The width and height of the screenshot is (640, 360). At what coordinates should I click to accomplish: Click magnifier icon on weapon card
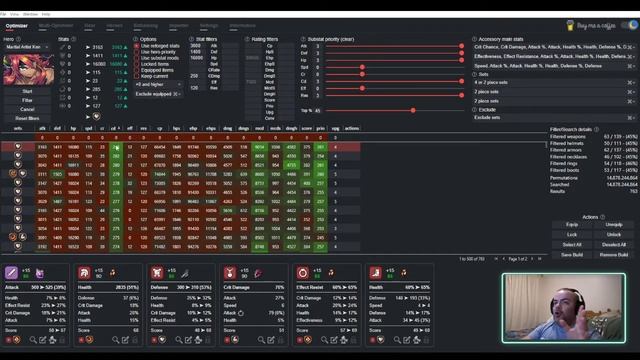pos(33,340)
